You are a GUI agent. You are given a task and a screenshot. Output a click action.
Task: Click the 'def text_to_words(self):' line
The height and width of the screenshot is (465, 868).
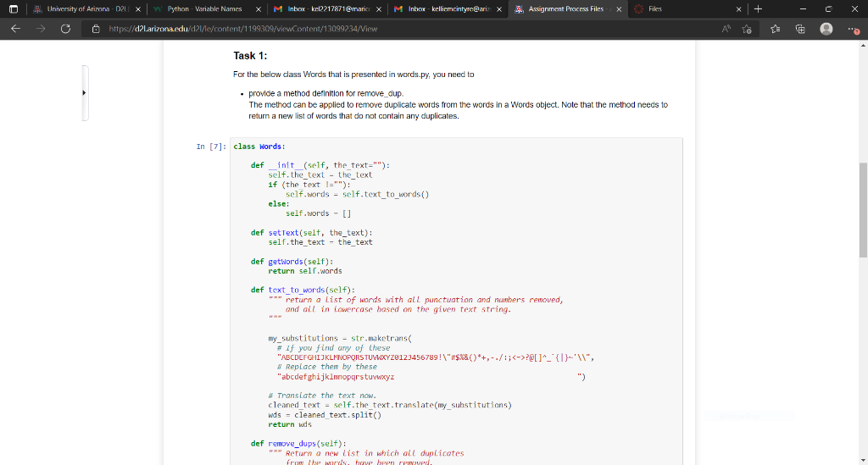click(303, 290)
